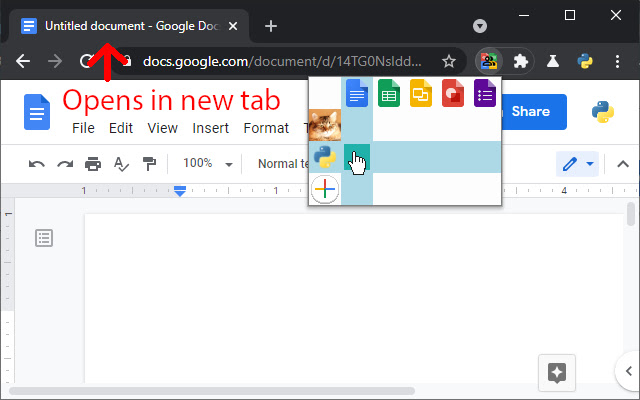
Task: Run spell check from toolbar
Action: point(121,164)
